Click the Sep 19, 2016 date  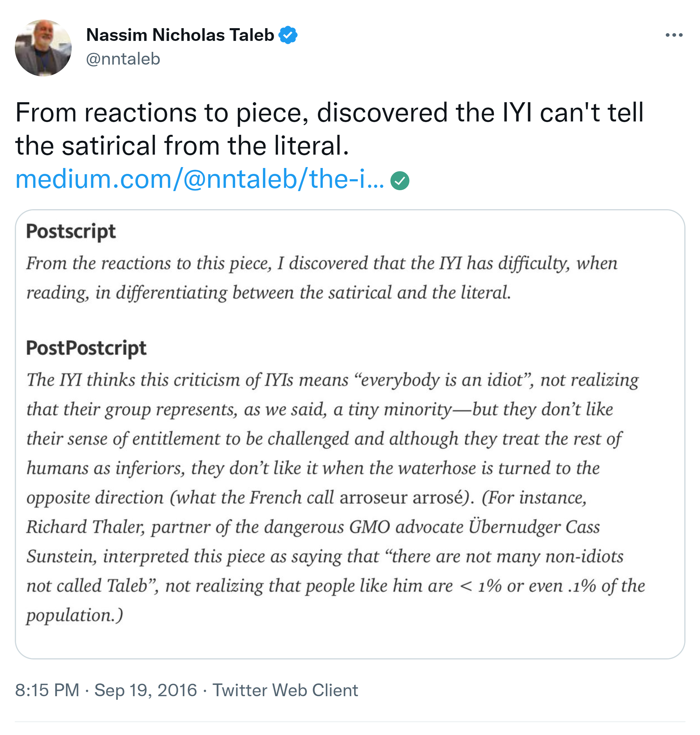pos(145,690)
